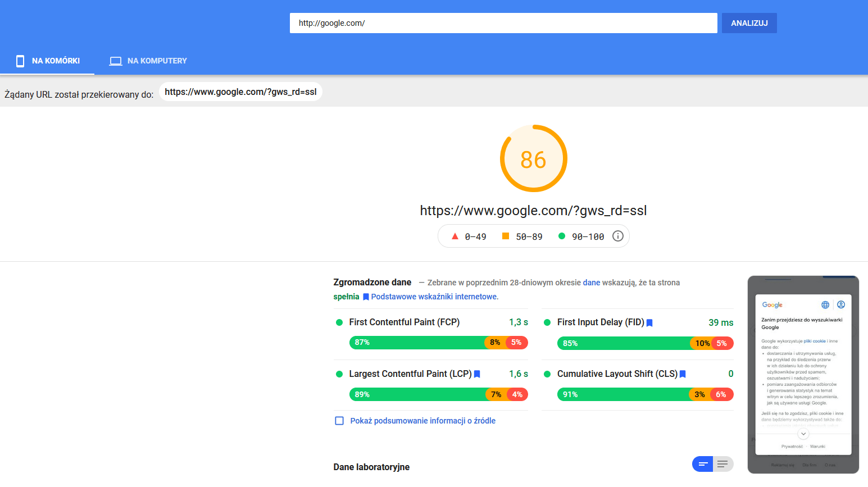
Task: Click the First Contentful Paint (FCP) label
Action: (x=405, y=322)
